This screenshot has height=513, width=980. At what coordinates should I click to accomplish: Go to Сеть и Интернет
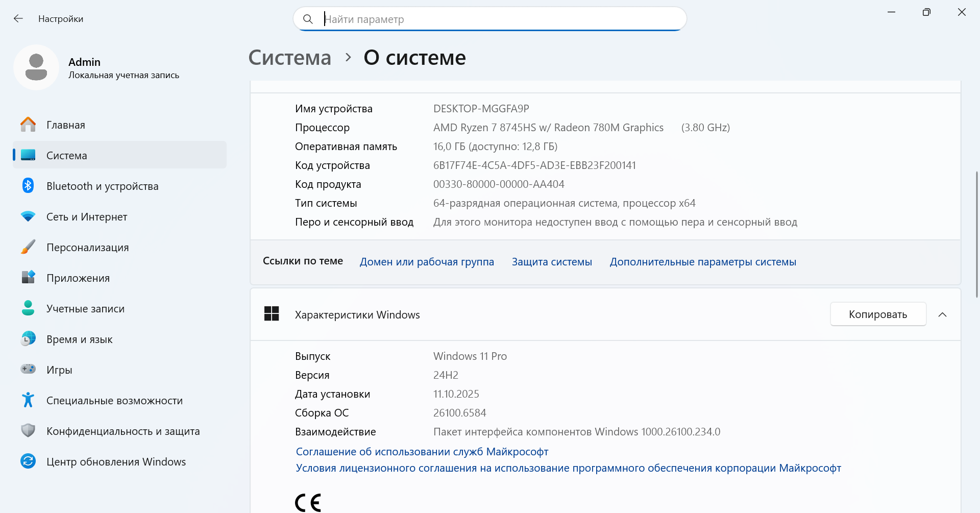tap(120, 216)
